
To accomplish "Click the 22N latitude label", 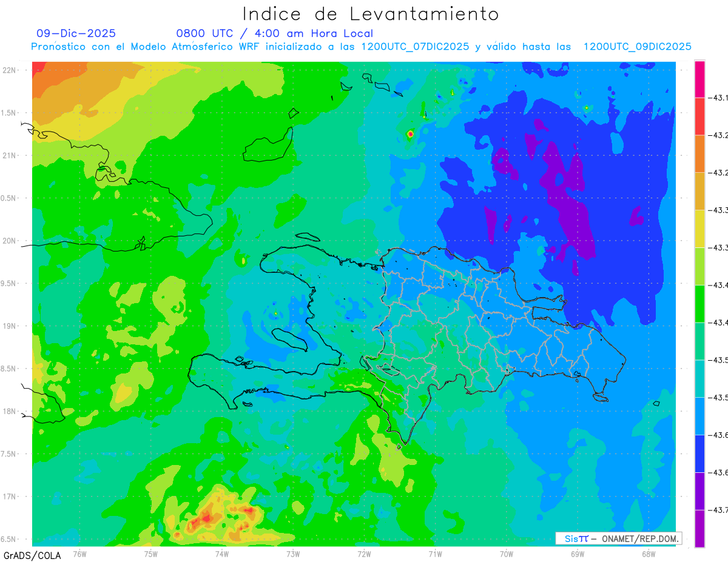I will [x=10, y=70].
